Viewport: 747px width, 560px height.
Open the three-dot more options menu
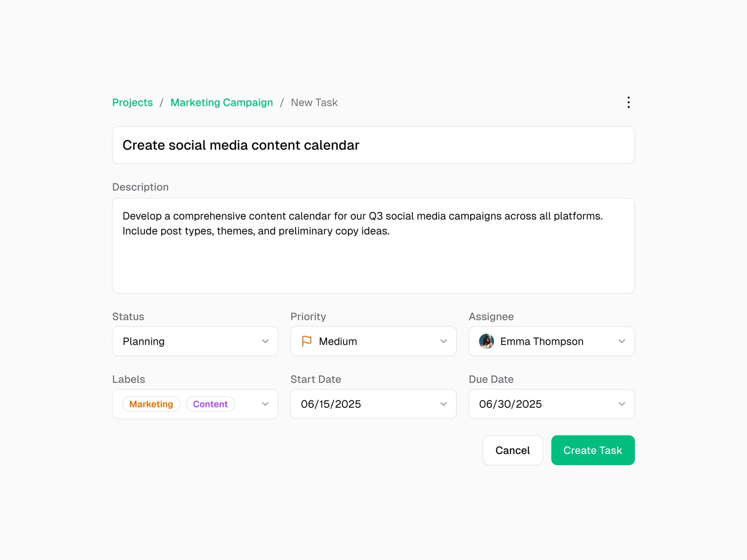pyautogui.click(x=628, y=102)
